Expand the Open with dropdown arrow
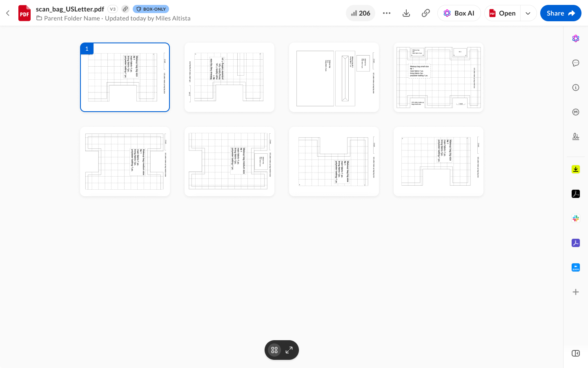588x368 pixels. [528, 13]
